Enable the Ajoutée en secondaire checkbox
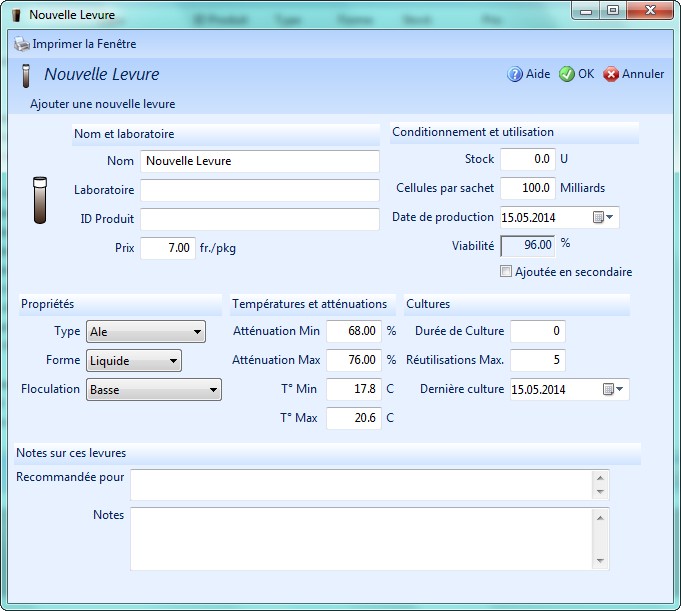The width and height of the screenshot is (681, 611). (x=506, y=271)
